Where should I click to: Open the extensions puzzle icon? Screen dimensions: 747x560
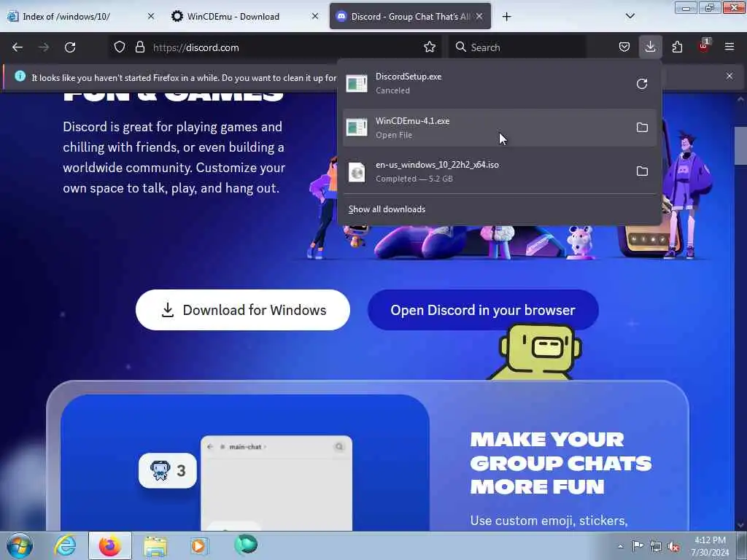(677, 47)
